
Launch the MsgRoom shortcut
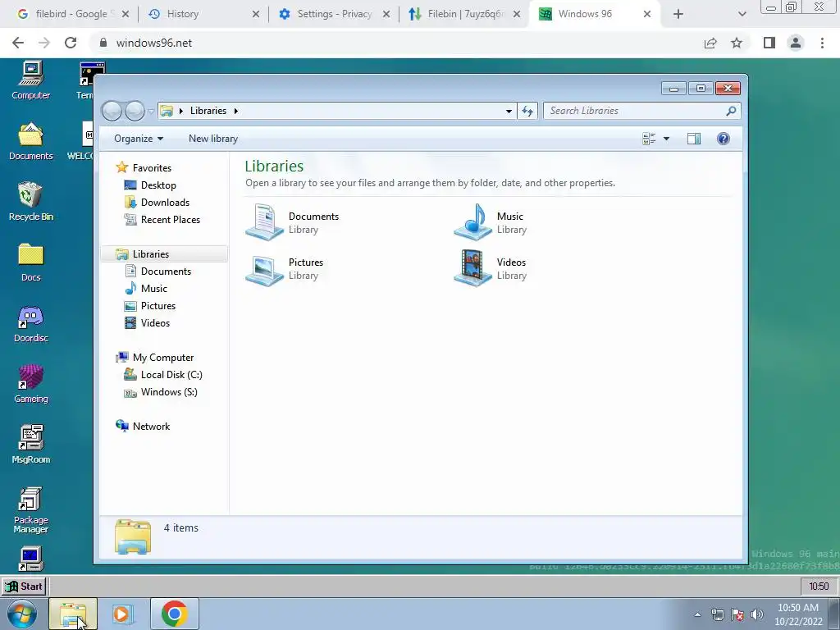point(31,445)
